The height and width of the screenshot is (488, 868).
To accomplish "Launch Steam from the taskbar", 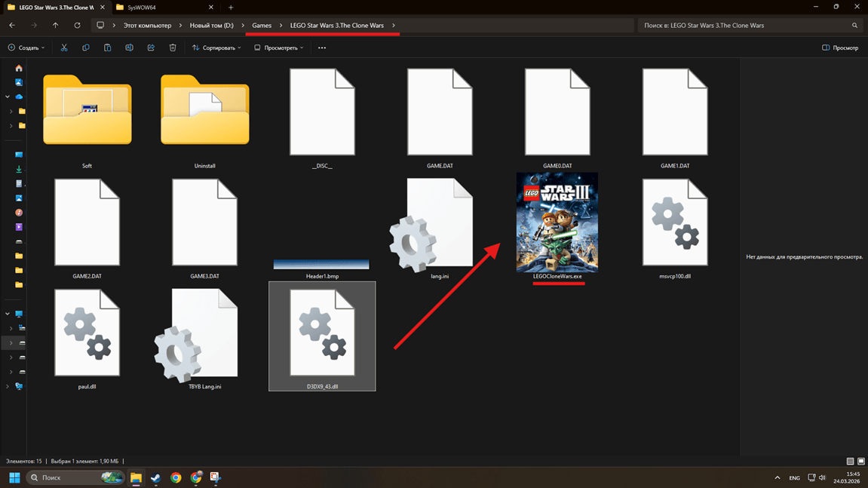I will (155, 477).
